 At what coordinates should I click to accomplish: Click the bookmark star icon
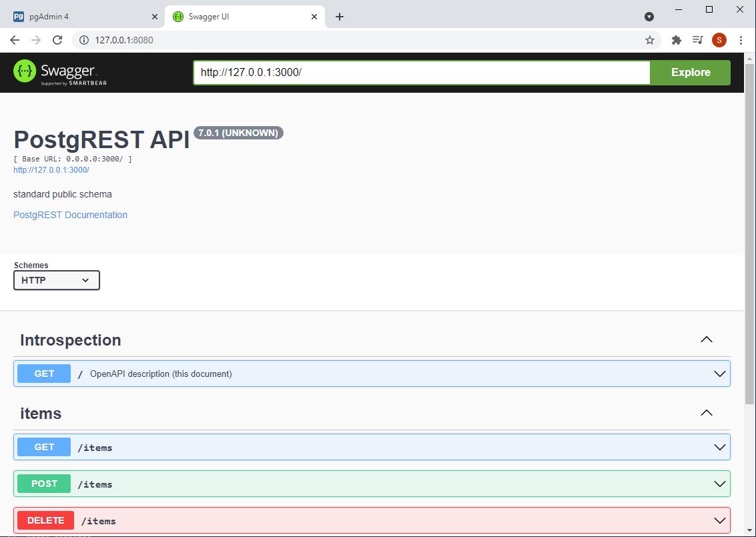[649, 40]
